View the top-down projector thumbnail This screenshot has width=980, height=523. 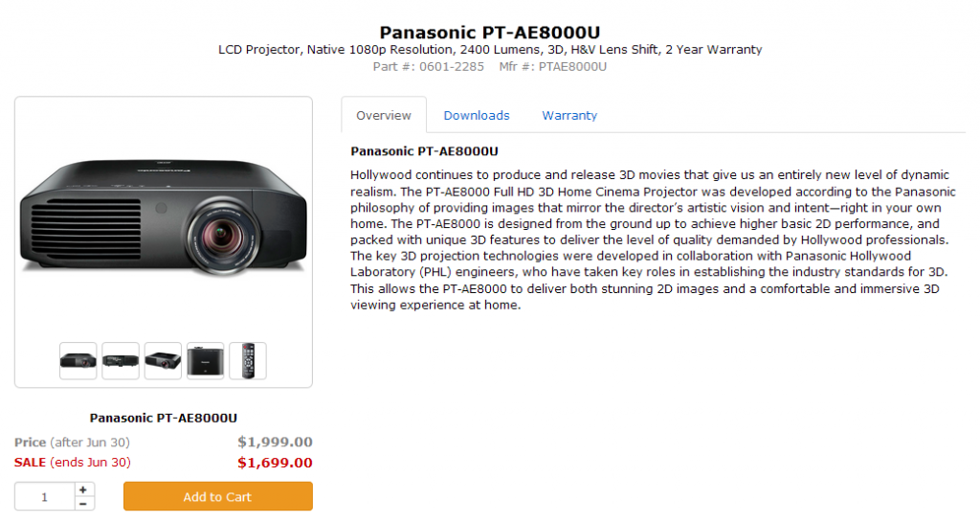pos(206,361)
